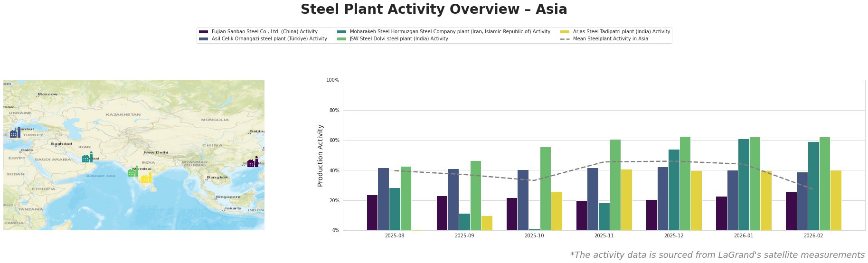
Task: Select the yellow factory icon in southern India
Action: (x=146, y=178)
